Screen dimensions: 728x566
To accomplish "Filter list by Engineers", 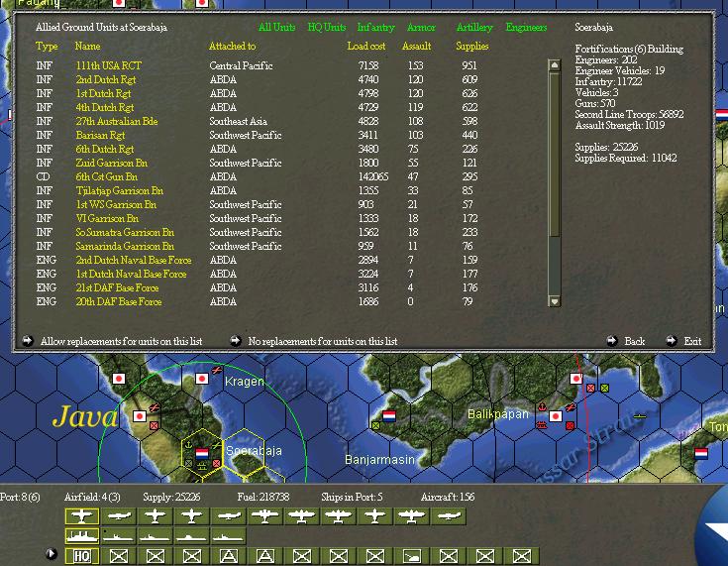I will click(526, 28).
